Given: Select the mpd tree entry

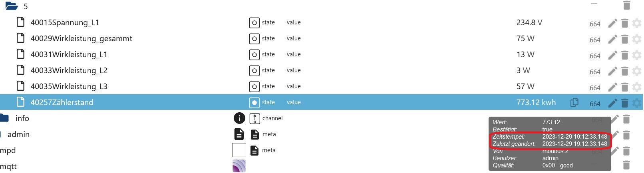Looking at the screenshot, I should (x=8, y=150).
